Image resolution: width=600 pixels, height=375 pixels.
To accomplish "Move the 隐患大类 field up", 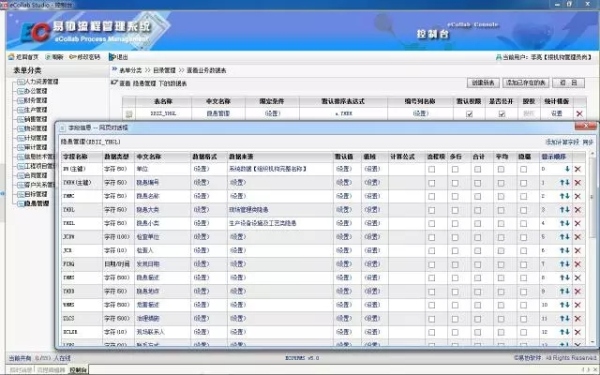I will [x=562, y=210].
